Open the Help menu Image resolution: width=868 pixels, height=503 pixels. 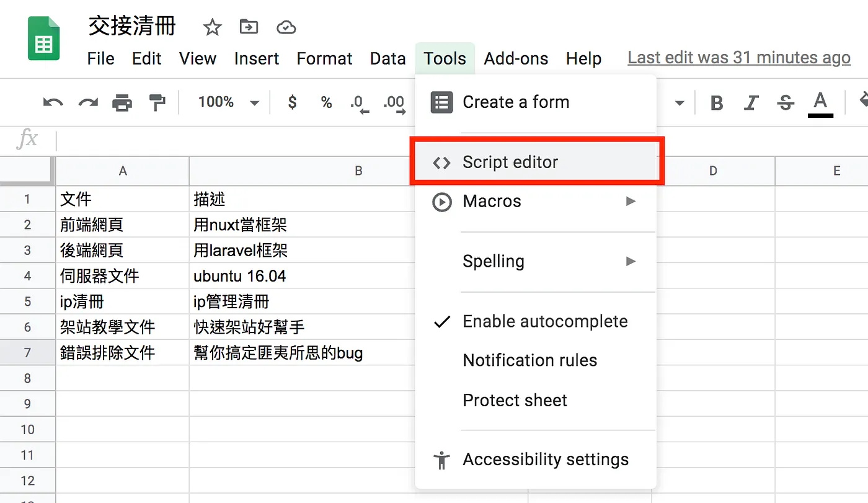pyautogui.click(x=583, y=58)
